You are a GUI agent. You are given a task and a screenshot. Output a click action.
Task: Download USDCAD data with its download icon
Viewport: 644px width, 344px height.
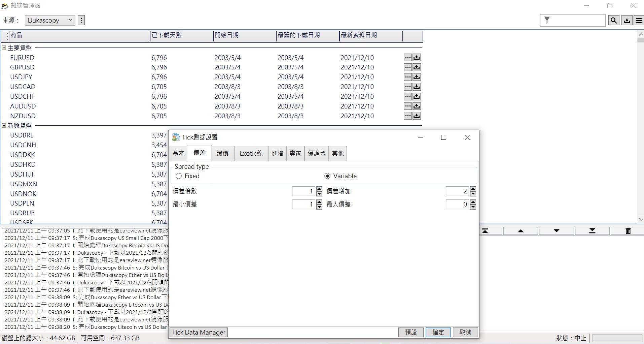pos(417,87)
